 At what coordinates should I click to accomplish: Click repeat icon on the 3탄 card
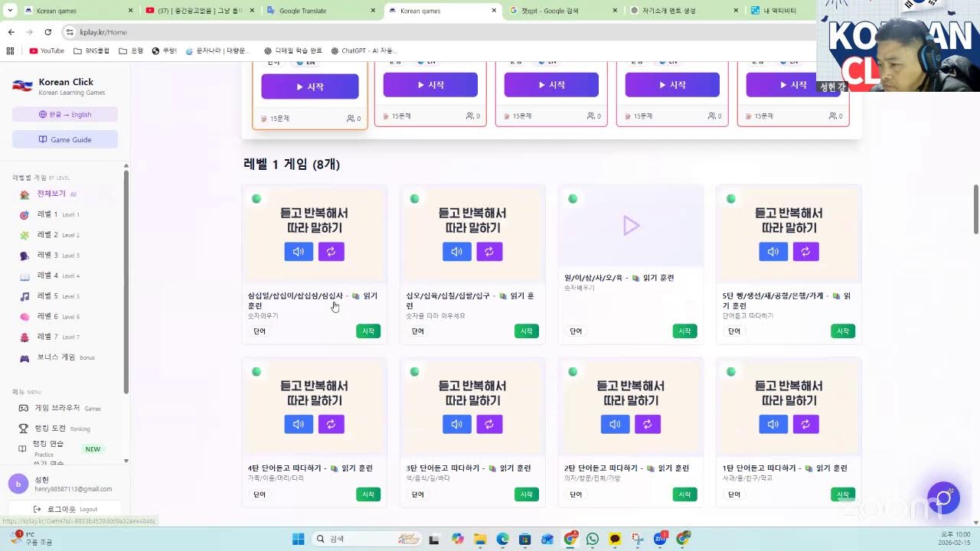[489, 424]
